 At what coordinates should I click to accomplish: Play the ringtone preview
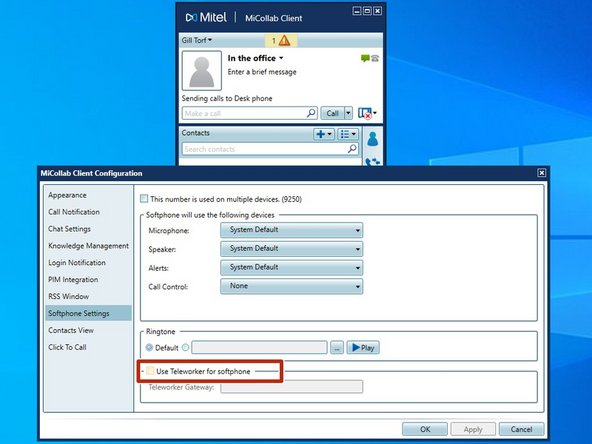pyautogui.click(x=363, y=347)
